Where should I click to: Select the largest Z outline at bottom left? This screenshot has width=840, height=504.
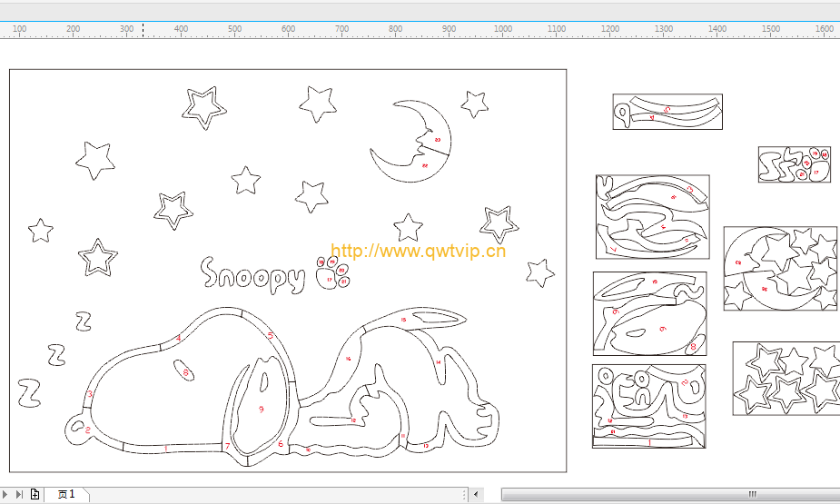(29, 392)
